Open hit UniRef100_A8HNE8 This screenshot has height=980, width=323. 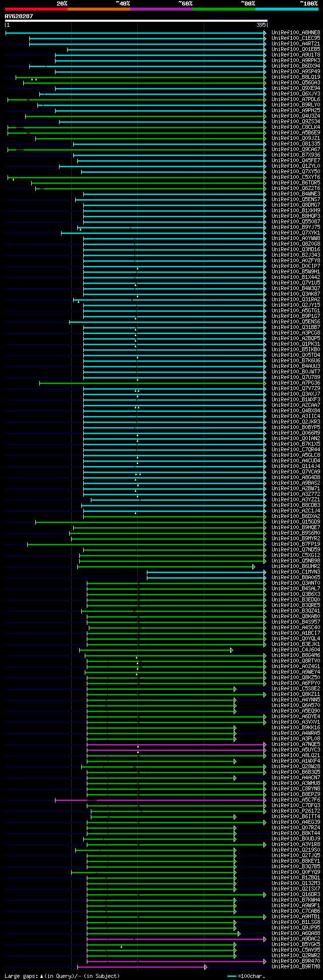pos(296,32)
